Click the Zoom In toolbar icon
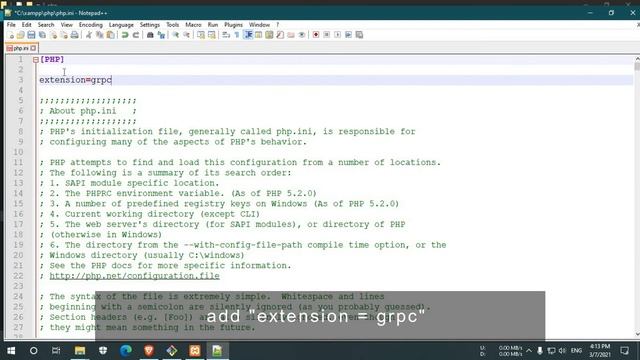The image size is (640, 360). coord(176,35)
